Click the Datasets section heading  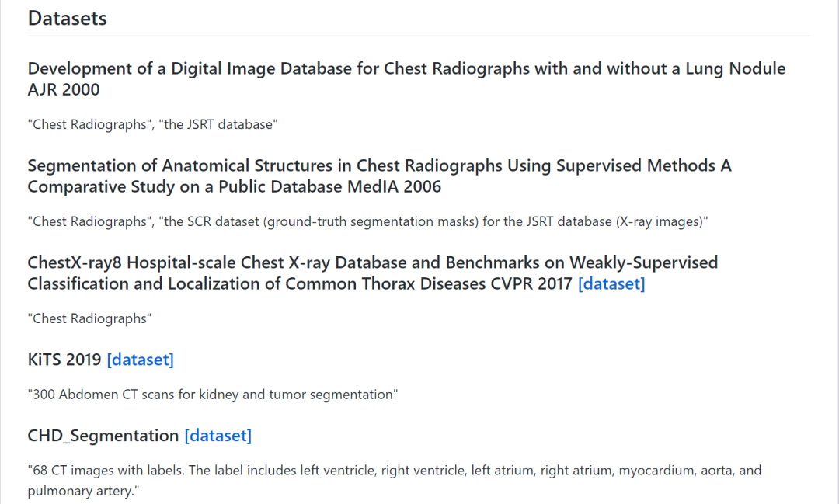(x=68, y=19)
